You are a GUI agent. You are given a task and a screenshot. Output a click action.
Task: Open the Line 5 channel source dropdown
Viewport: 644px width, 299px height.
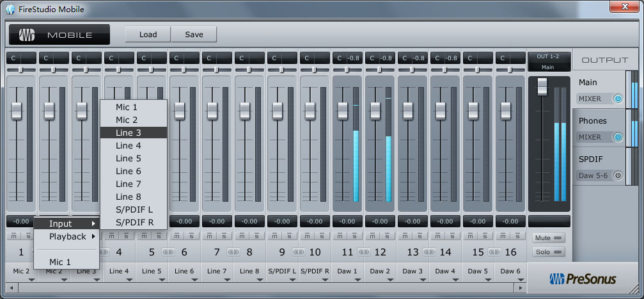point(152,272)
